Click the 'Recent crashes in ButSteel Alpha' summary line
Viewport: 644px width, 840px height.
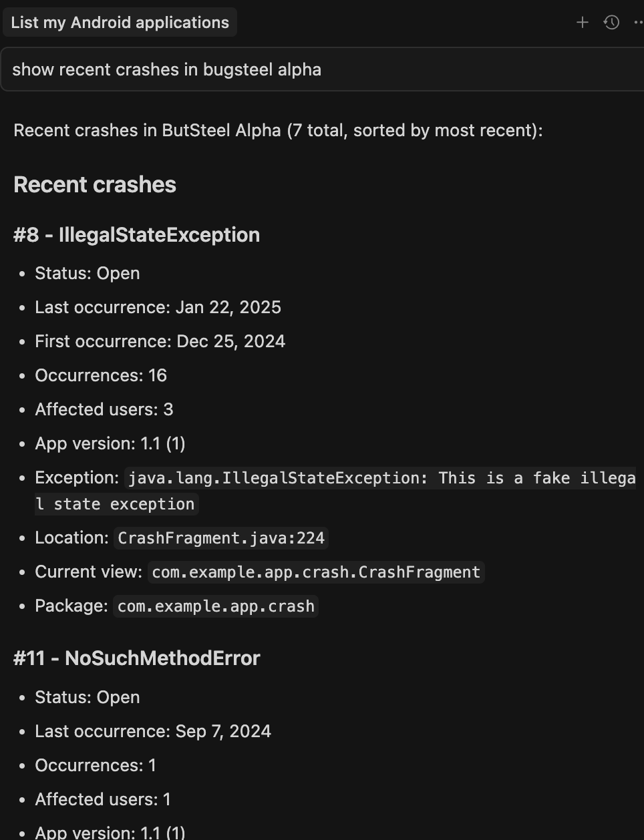pos(277,130)
